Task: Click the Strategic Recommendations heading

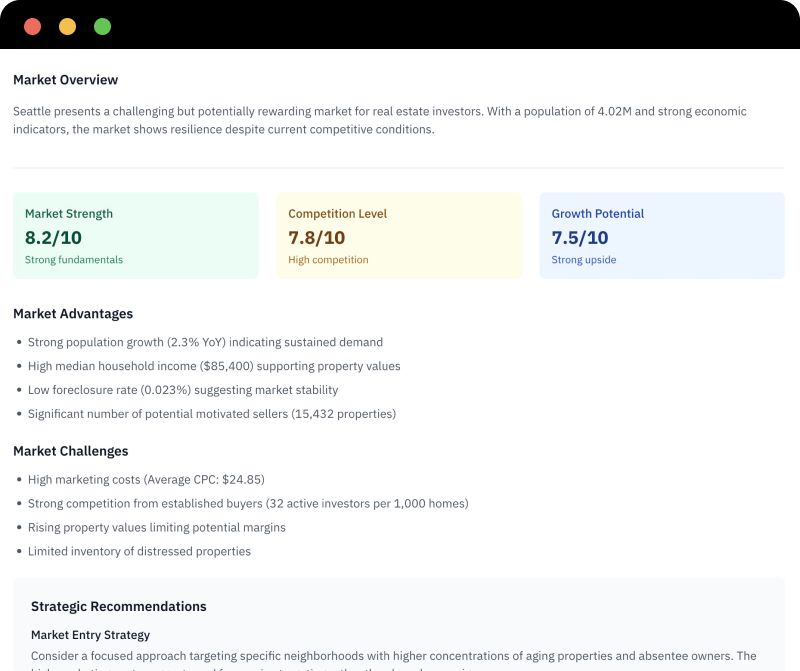Action: pyautogui.click(x=119, y=606)
